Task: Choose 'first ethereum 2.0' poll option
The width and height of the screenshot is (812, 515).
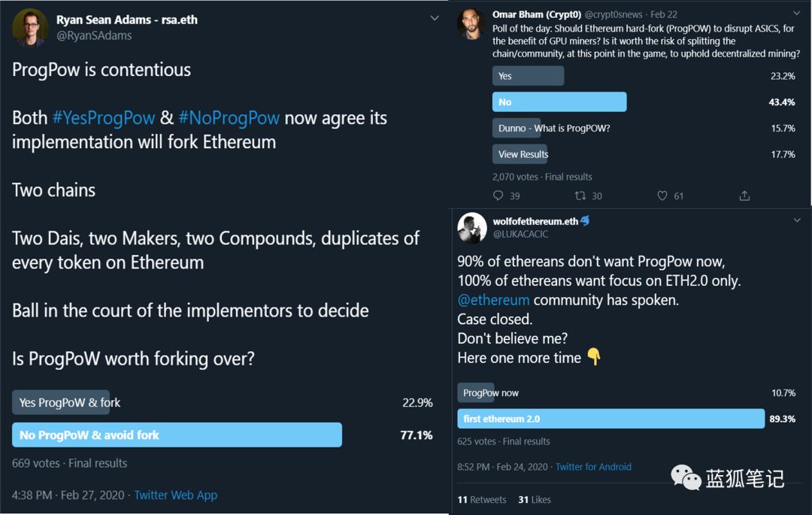Action: (x=610, y=419)
